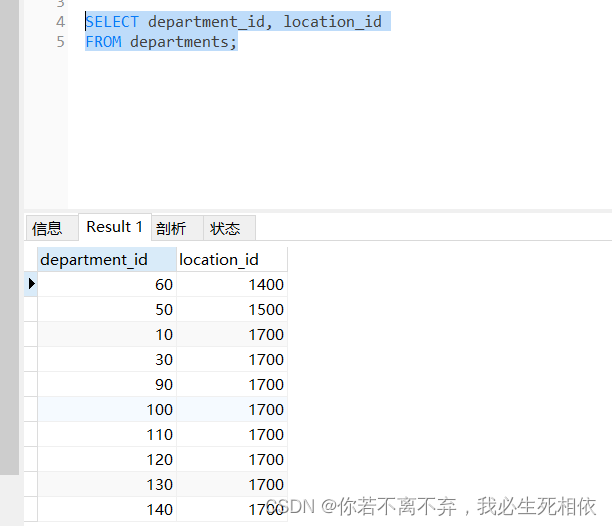
Task: Select department_id cell 50
Action: point(107,309)
